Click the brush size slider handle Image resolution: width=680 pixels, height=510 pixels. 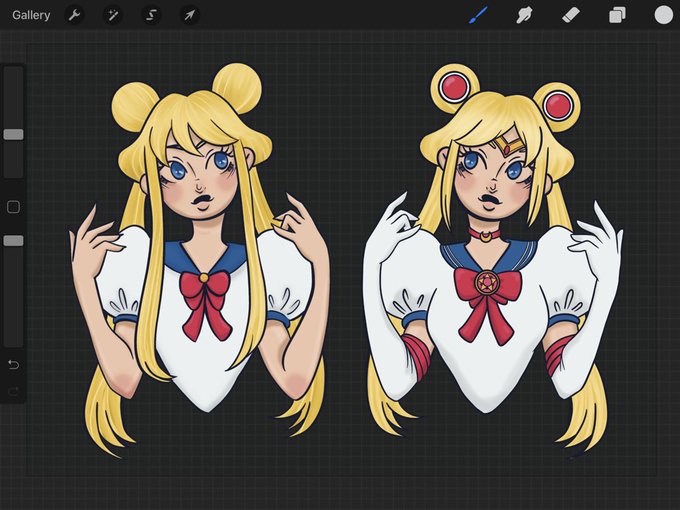pos(13,134)
